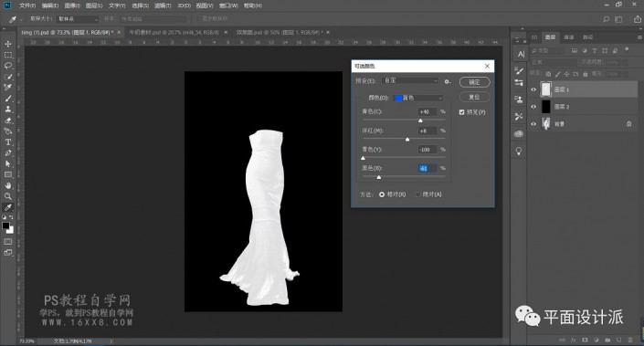The image size is (644, 346).
Task: Open the Brush Settings panel icon
Action: [519, 70]
